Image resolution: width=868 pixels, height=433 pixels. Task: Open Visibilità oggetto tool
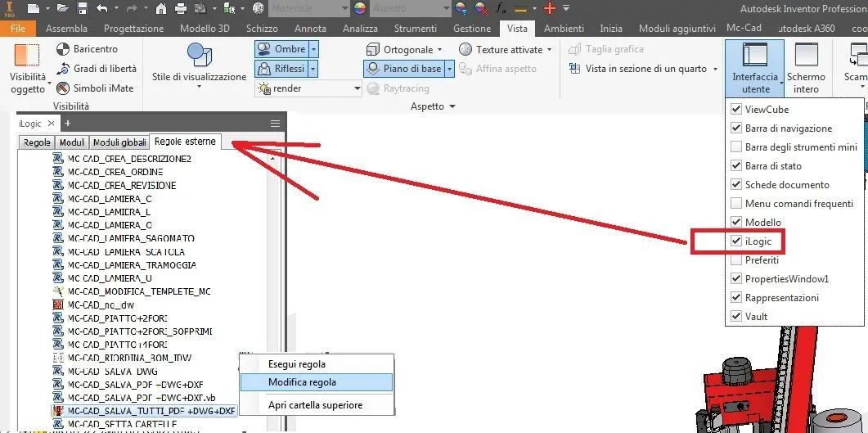pos(28,68)
